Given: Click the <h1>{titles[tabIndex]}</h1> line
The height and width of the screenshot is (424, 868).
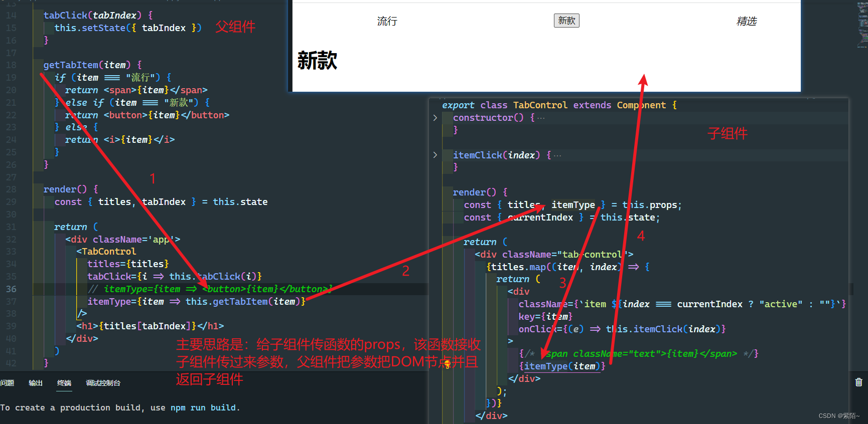Looking at the screenshot, I should [150, 326].
